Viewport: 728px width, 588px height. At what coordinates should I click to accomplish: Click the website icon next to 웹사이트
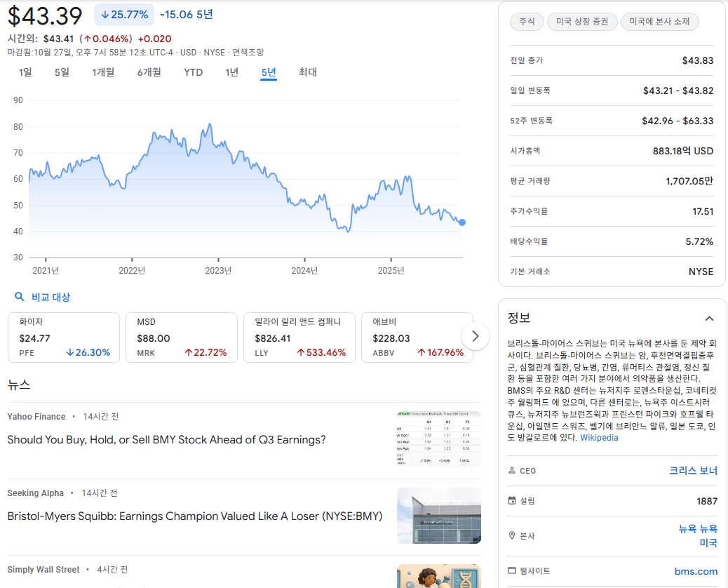coord(512,570)
